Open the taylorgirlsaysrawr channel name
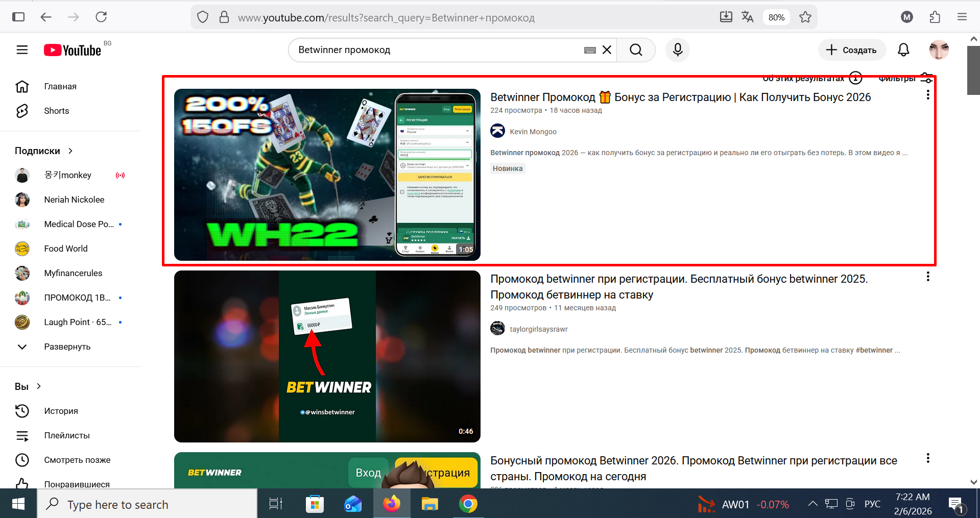The image size is (980, 518). click(x=539, y=329)
